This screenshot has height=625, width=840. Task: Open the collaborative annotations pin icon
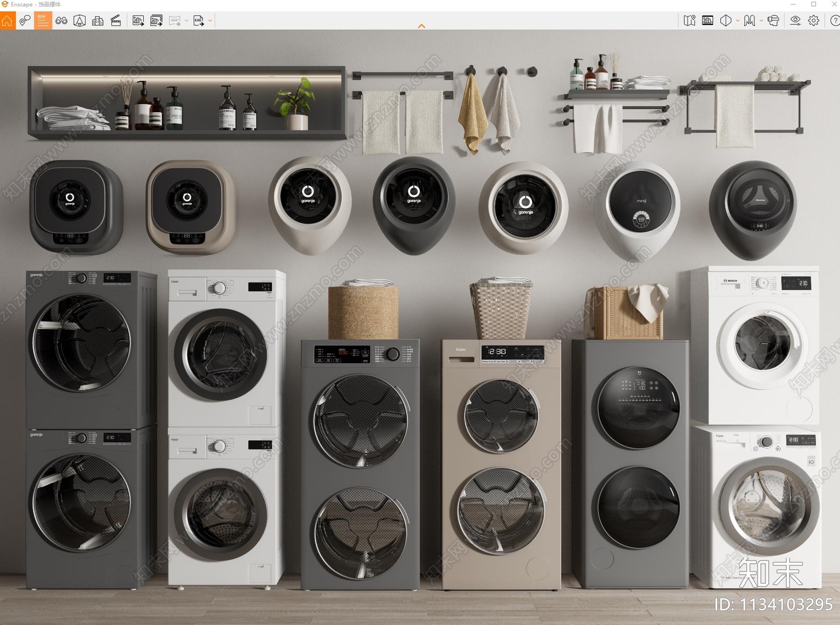[x=25, y=20]
